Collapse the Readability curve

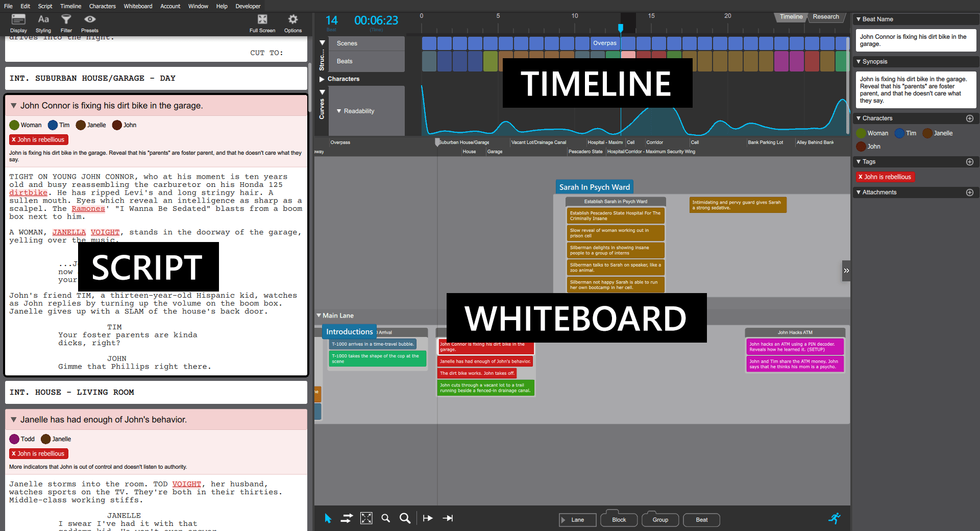coord(339,111)
